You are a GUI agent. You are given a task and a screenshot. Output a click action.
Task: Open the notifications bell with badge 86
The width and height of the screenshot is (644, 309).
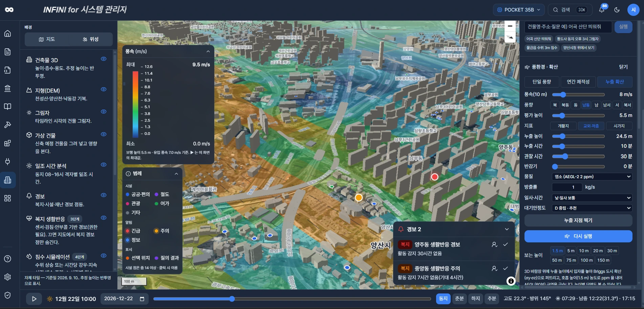[602, 9]
